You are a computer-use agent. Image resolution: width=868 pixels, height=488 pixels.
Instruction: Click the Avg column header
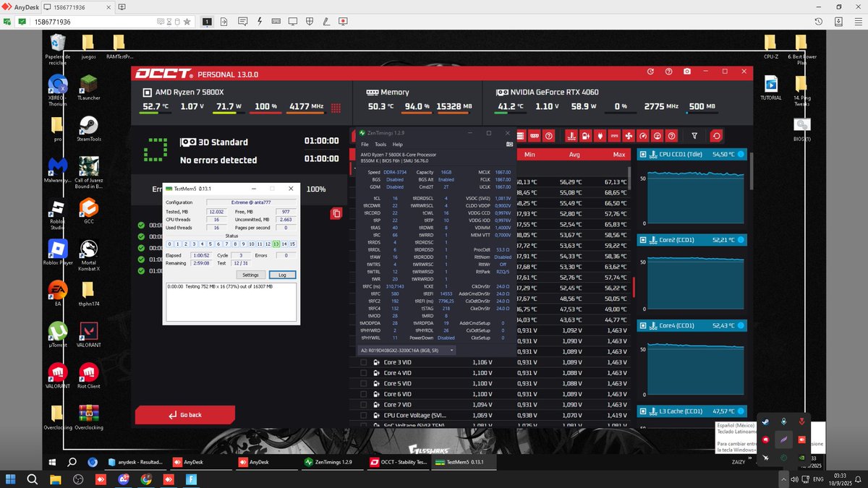[x=574, y=155]
